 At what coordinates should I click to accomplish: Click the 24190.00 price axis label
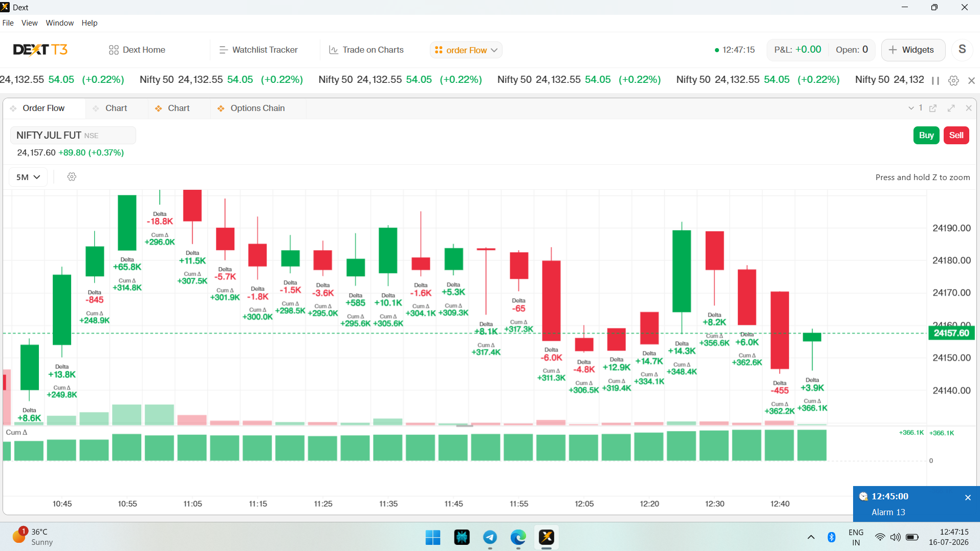click(951, 228)
